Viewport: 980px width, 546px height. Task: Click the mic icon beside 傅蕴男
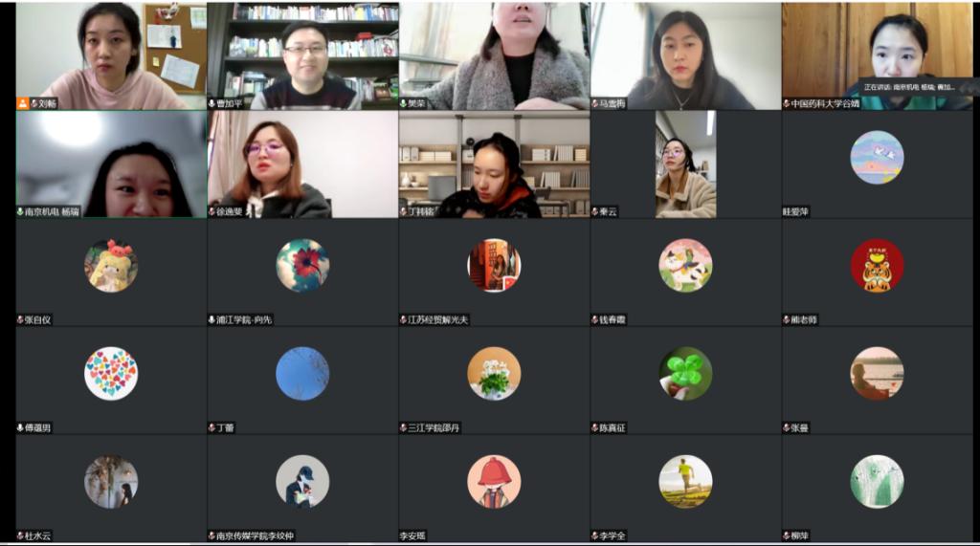tap(21, 428)
